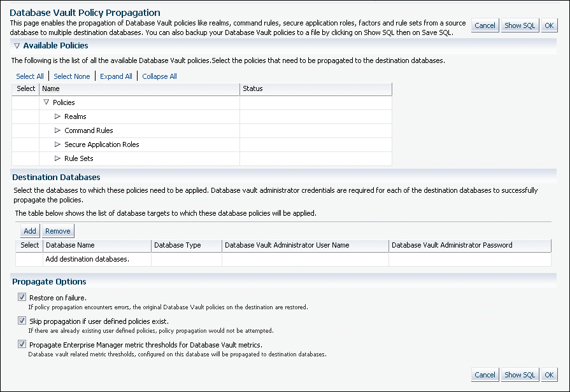Expand the Secure Application Roles node
This screenshot has height=392, width=570.
pos(58,144)
